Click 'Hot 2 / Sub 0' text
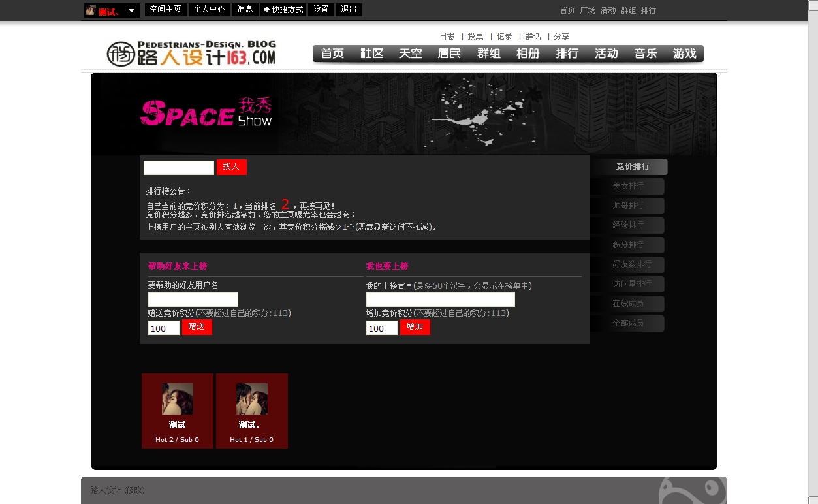The height and width of the screenshot is (504, 818). click(x=178, y=440)
